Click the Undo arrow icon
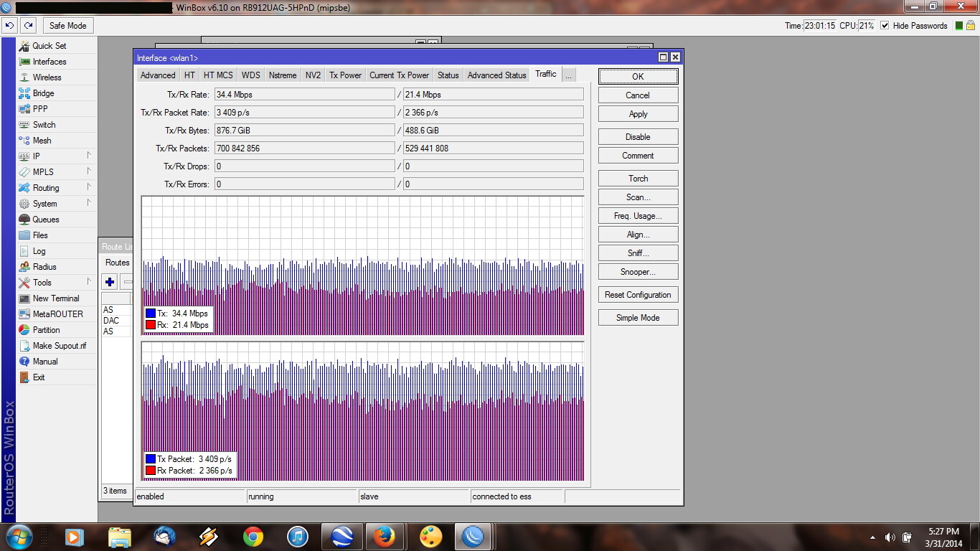The image size is (980, 551). pyautogui.click(x=9, y=26)
